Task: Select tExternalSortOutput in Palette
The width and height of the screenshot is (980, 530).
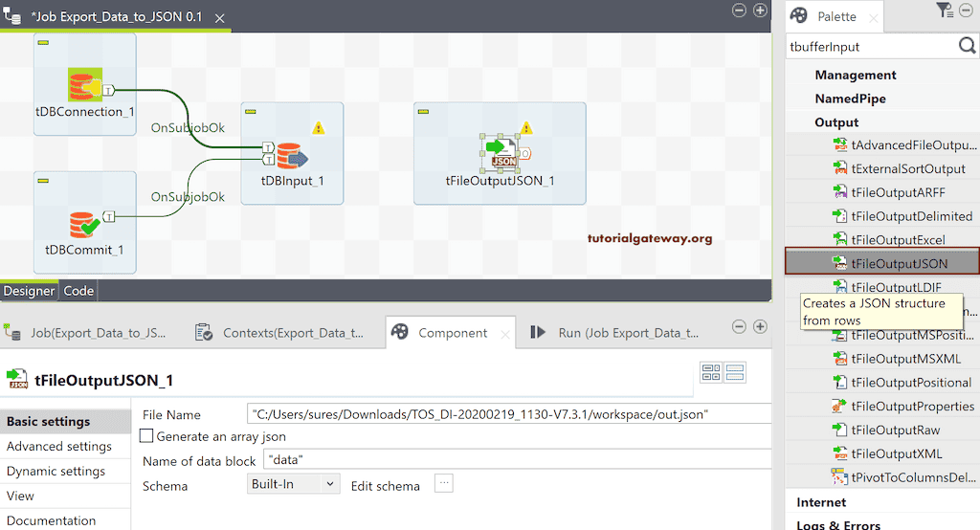Action: pos(899,168)
